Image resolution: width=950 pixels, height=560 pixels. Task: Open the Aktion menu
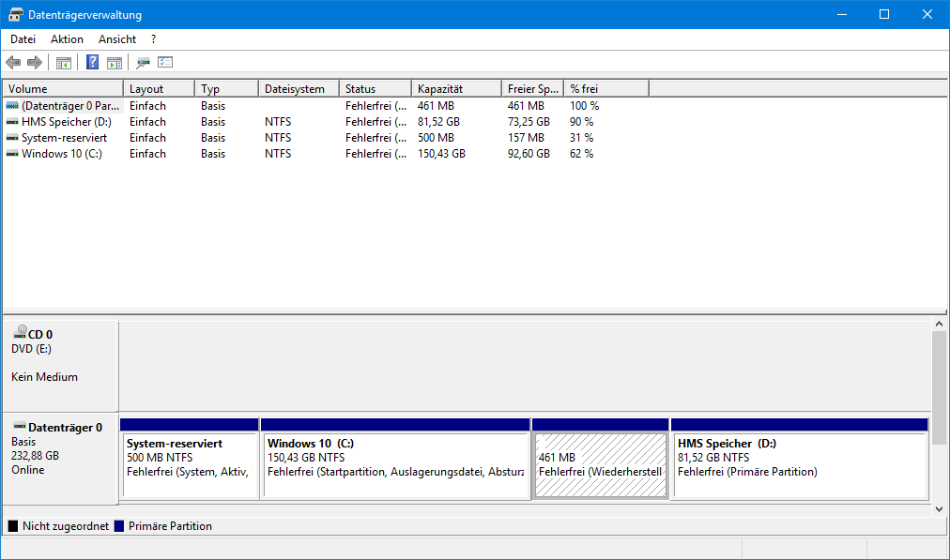(x=67, y=39)
